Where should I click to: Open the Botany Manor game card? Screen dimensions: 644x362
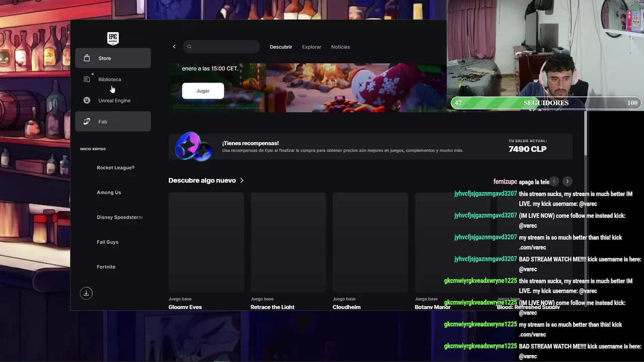(452, 251)
